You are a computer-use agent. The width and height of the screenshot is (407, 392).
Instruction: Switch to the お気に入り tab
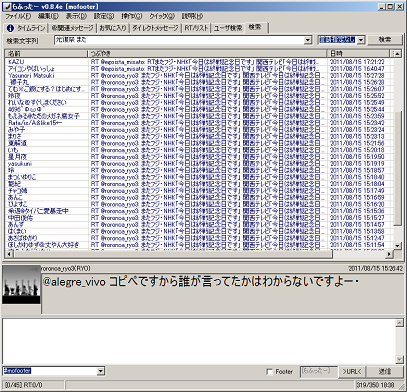pyautogui.click(x=113, y=28)
